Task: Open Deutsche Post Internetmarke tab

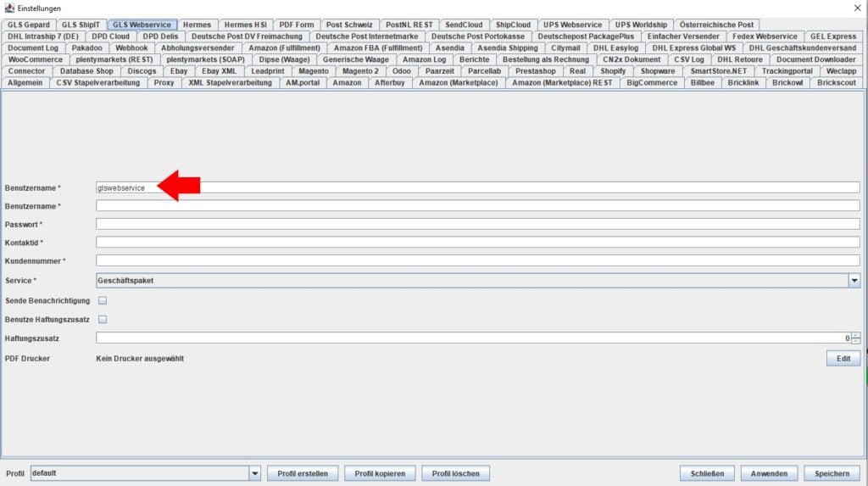Action: click(367, 36)
